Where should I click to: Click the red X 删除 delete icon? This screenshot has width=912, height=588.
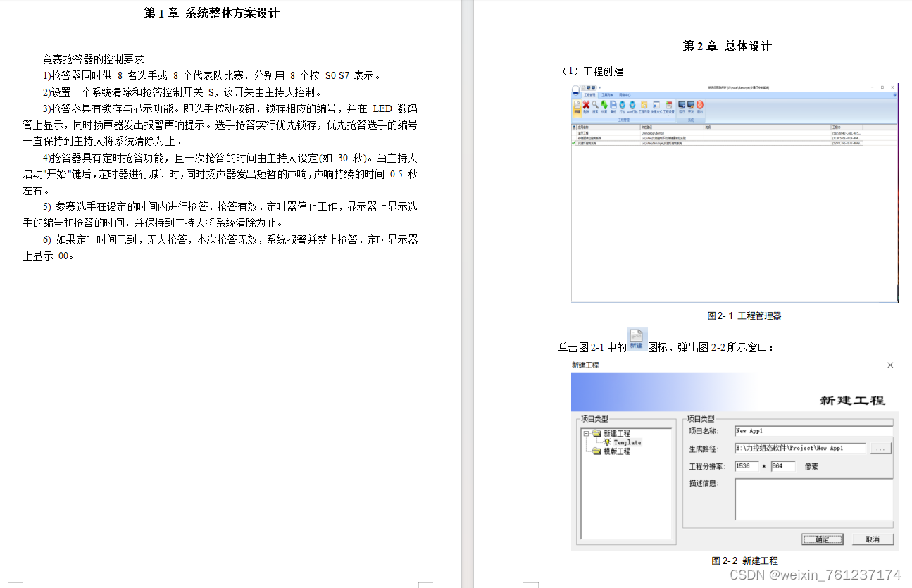pyautogui.click(x=586, y=106)
